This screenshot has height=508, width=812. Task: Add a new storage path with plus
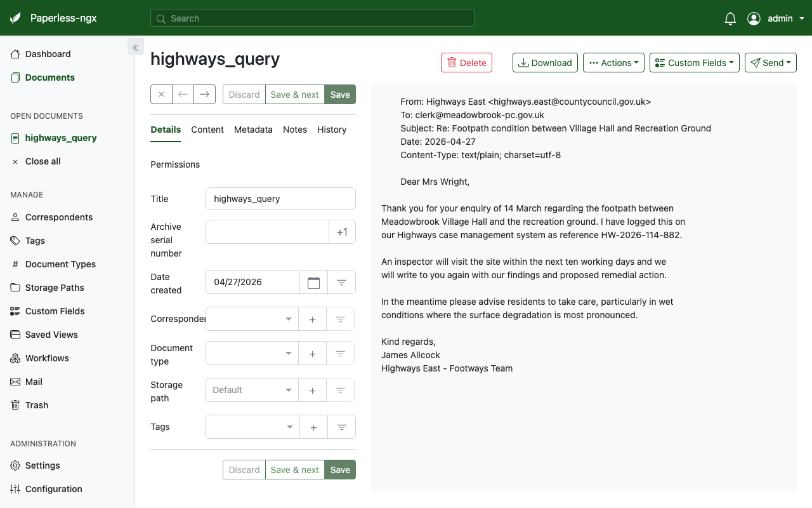click(x=312, y=390)
